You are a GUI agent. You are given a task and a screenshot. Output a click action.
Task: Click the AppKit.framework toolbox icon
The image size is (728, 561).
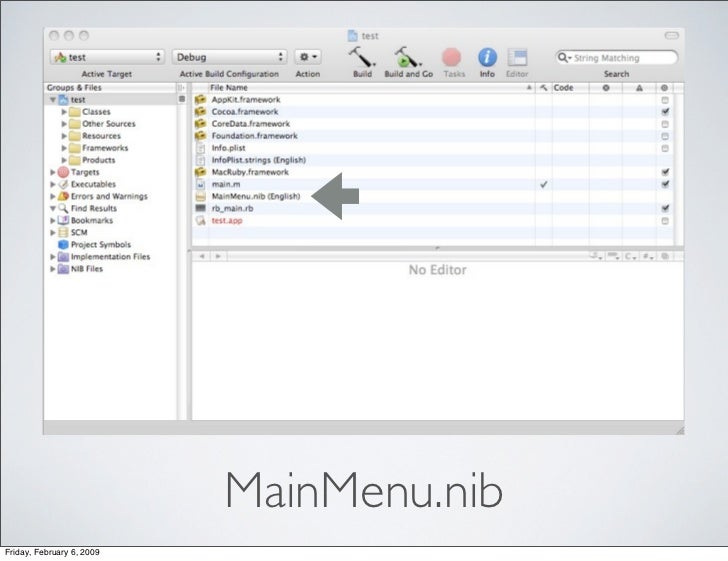point(200,99)
